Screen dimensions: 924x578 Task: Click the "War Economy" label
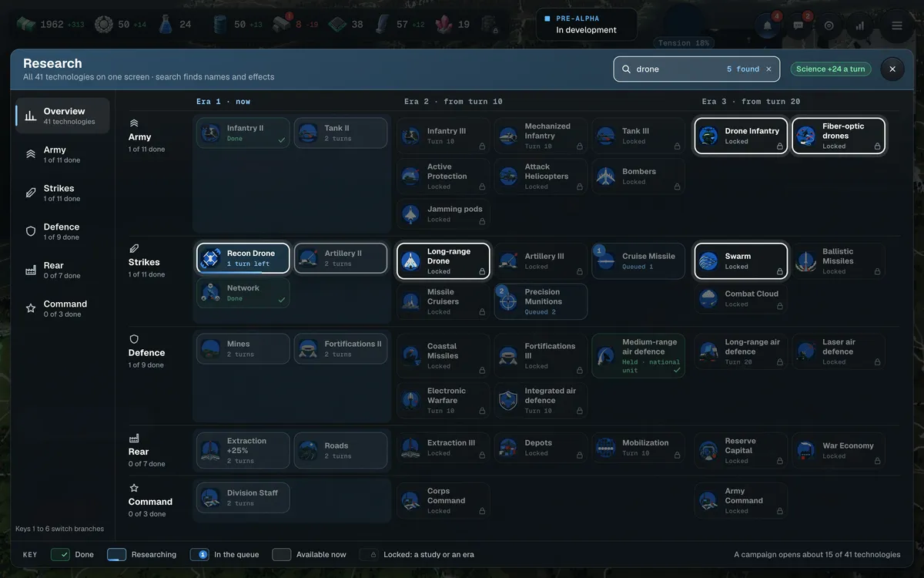pos(848,445)
